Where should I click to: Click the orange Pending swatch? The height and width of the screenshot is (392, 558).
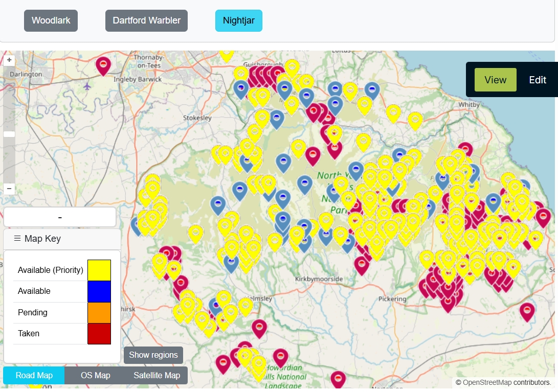[x=99, y=313]
